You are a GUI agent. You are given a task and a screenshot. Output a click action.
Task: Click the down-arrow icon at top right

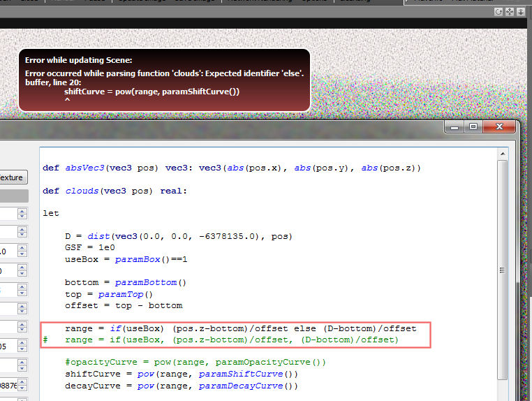pos(520,12)
